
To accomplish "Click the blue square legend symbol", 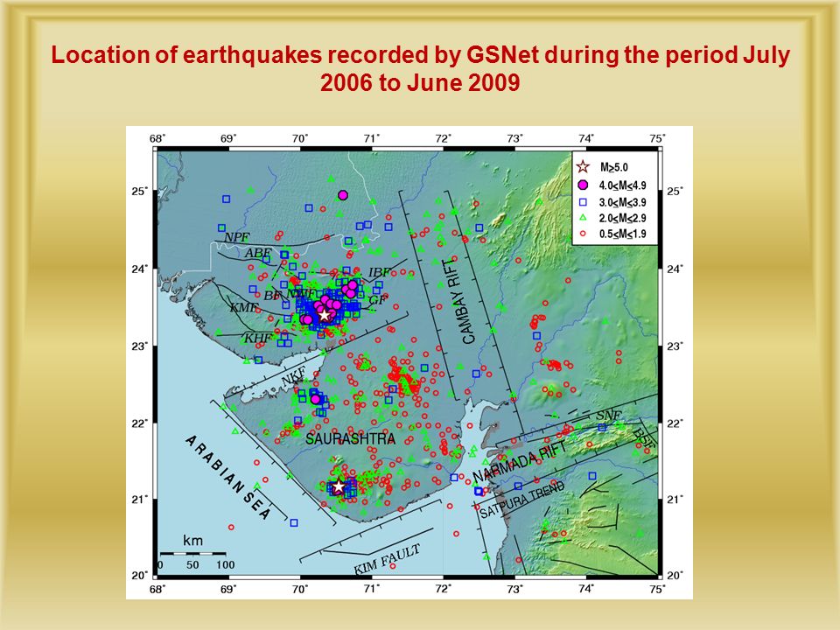I will coord(584,202).
